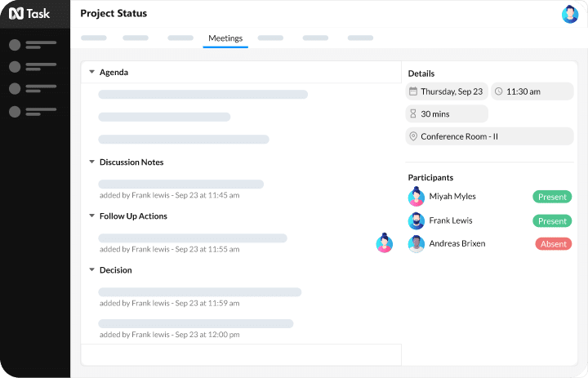This screenshot has height=378, width=588.
Task: Click the clock icon next to 11:30 am
Action: click(499, 91)
